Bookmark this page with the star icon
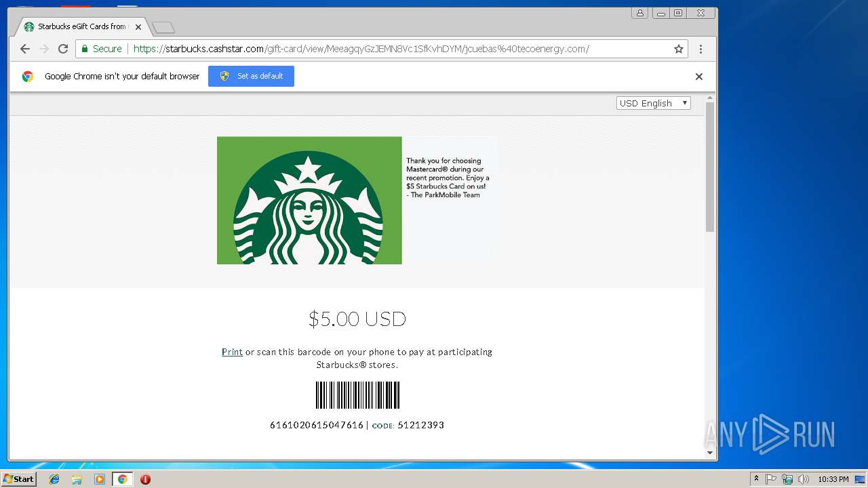 click(x=678, y=49)
